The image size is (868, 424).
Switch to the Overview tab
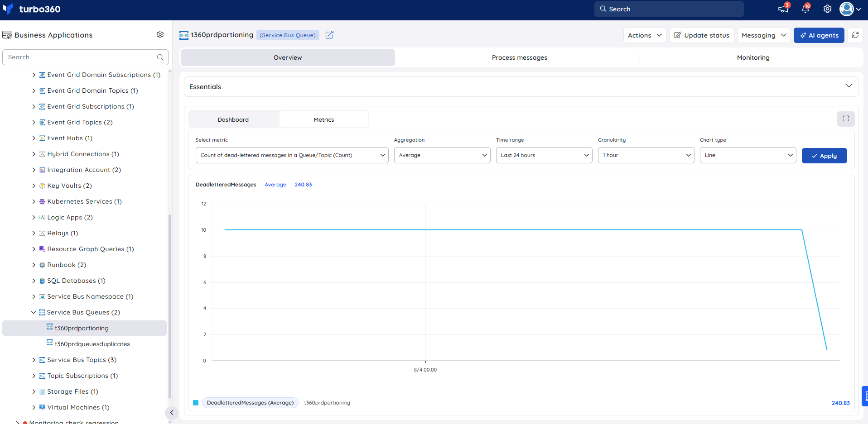pyautogui.click(x=288, y=57)
